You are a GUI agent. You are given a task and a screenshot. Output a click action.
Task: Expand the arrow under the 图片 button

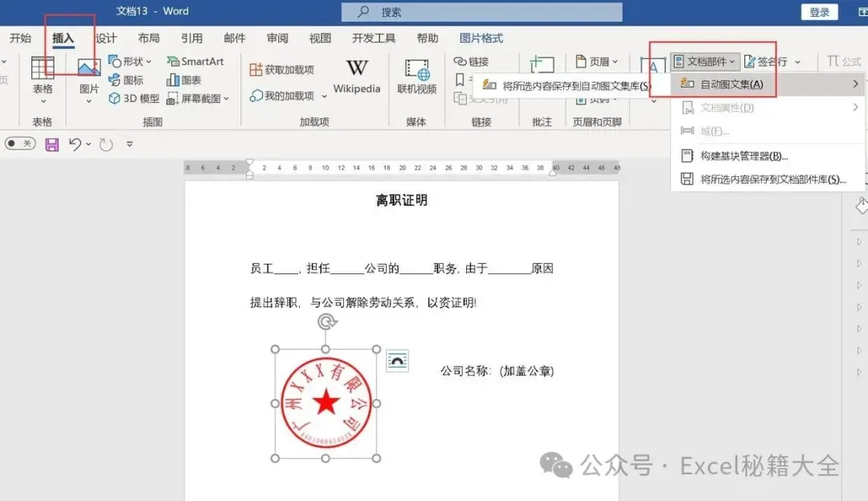coord(88,101)
